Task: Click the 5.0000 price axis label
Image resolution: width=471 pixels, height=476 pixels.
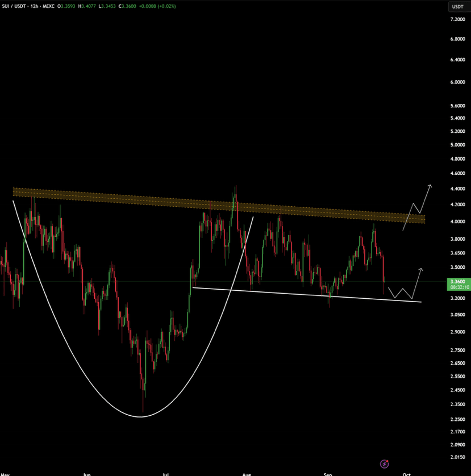Action: click(x=457, y=145)
